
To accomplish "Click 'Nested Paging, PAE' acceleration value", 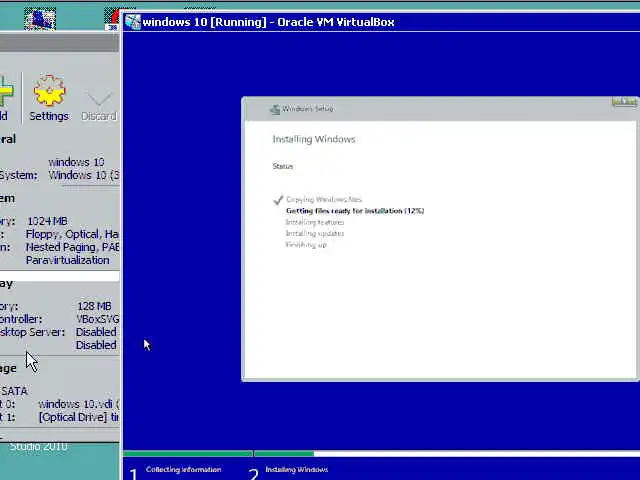I will (72, 247).
